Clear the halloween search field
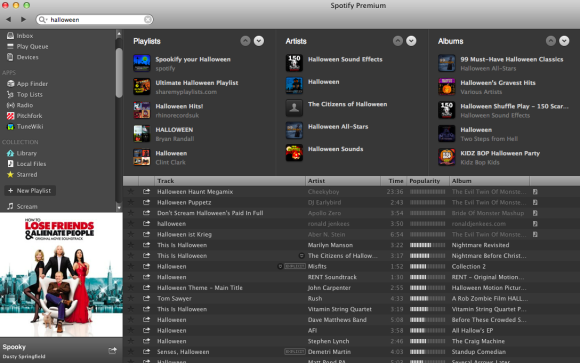Image resolution: width=580 pixels, height=363 pixels. pos(148,19)
